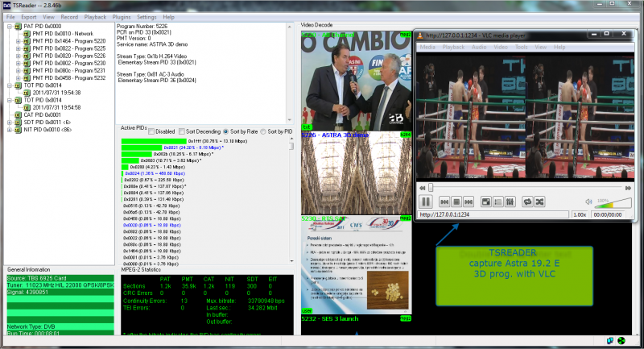Toggle VLC loop mode

tap(527, 202)
